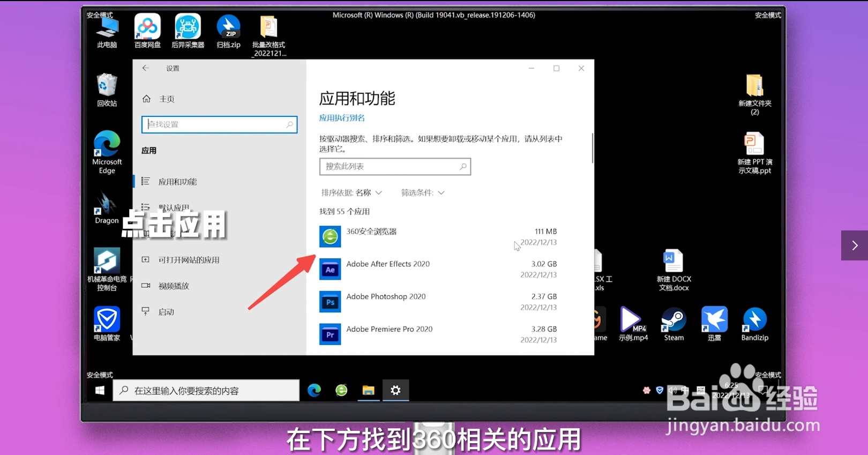Viewport: 868px width, 455px height.
Task: Launch Bandizip desktop shortcut
Action: (755, 324)
